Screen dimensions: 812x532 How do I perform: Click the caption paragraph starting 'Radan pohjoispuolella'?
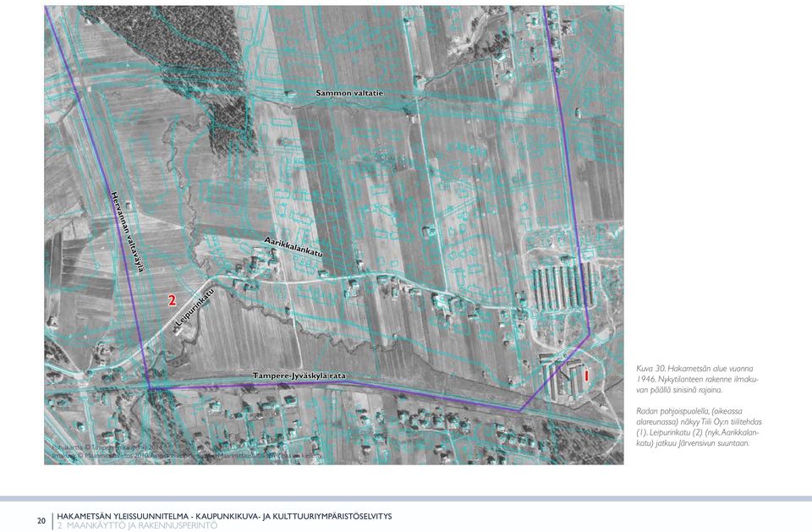coord(699,427)
